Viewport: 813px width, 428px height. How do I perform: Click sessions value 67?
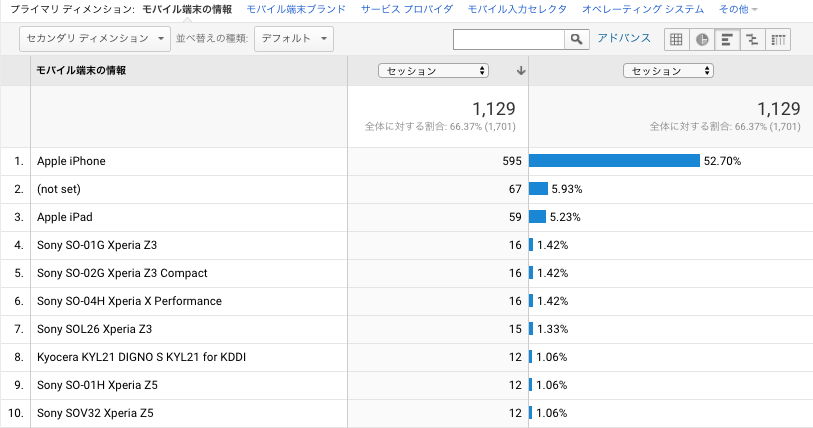tap(515, 189)
